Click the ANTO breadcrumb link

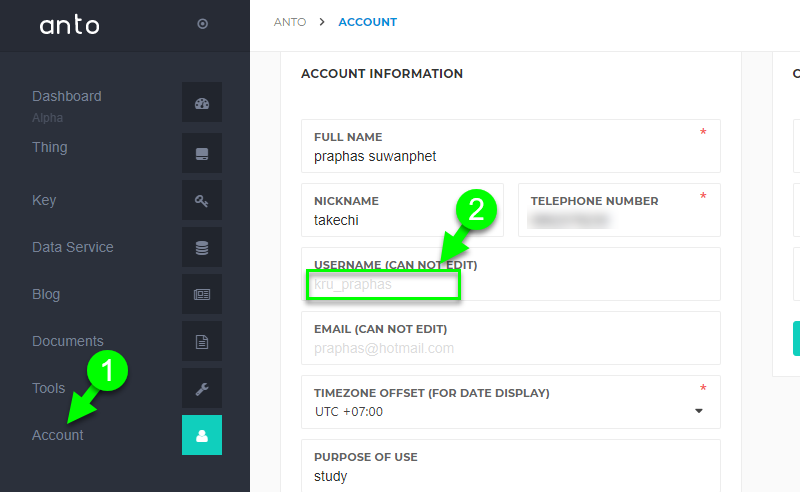pos(290,22)
